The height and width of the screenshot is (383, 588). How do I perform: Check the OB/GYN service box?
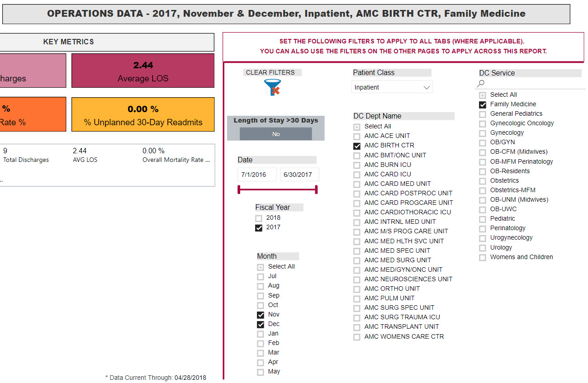(x=483, y=142)
